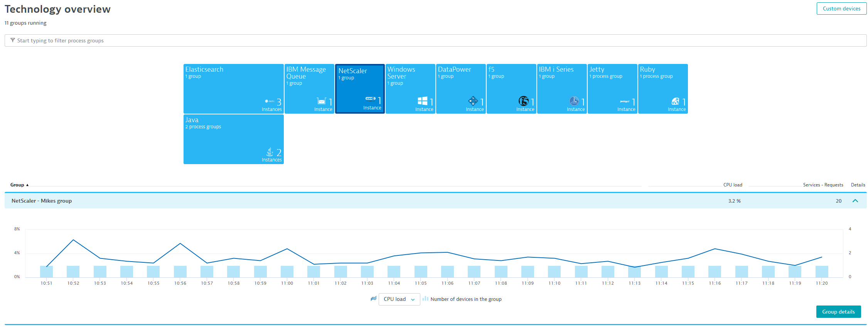Click the Java coffee cup icon

coord(270,152)
